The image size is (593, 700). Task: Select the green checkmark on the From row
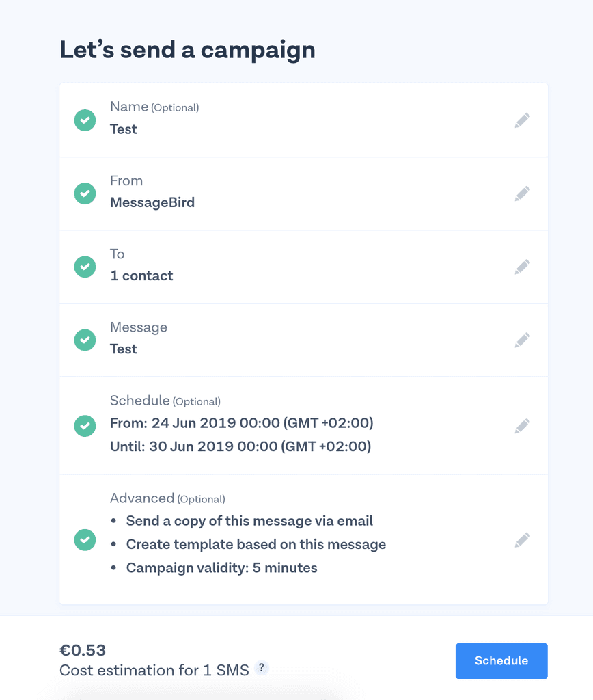[85, 193]
